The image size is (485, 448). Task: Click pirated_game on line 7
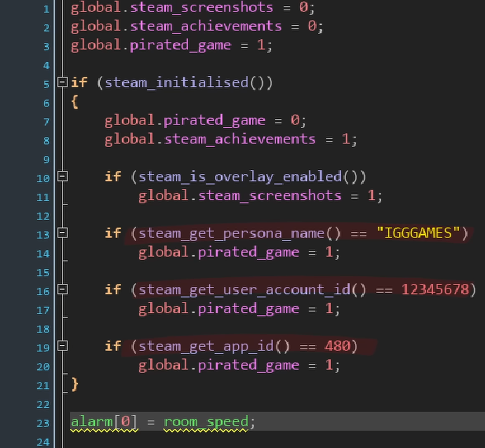[x=214, y=120]
